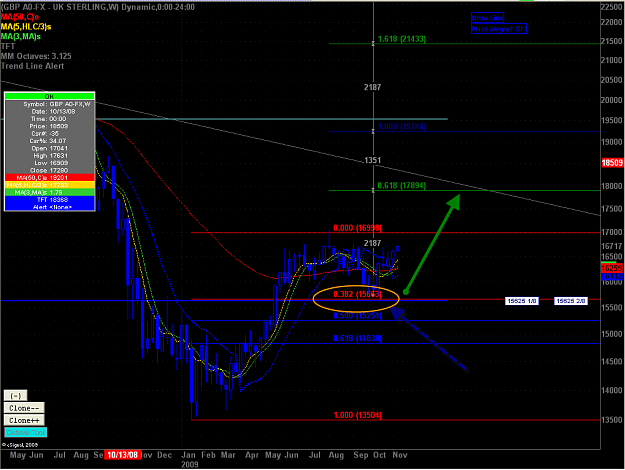Click the red MA(50,C)e 19201 row
This screenshot has height=470, width=625.
pyautogui.click(x=49, y=178)
